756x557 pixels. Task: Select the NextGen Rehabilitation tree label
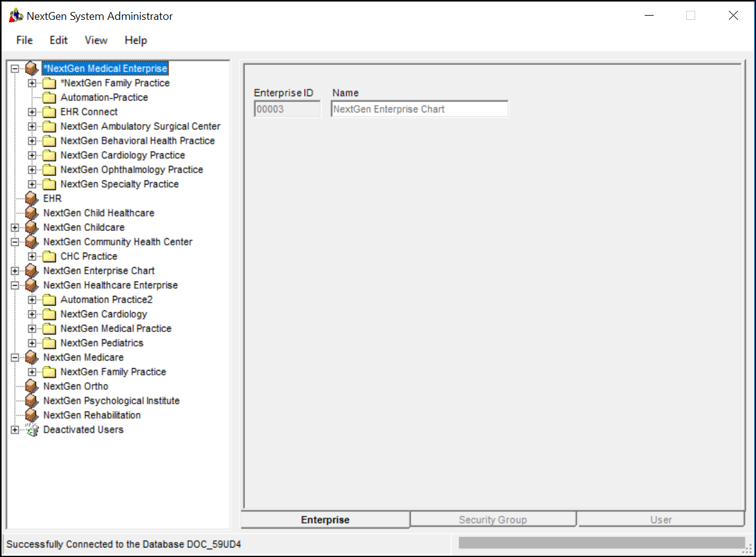(92, 415)
